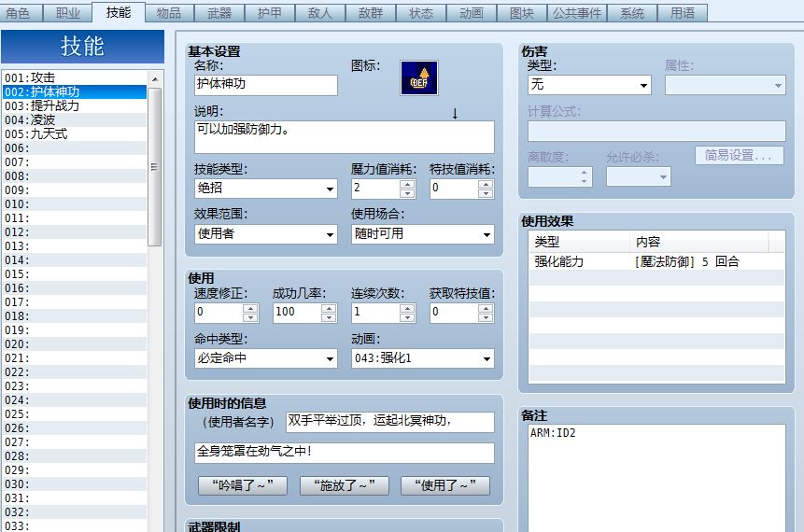Click the “施放了～” button

pyautogui.click(x=344, y=484)
